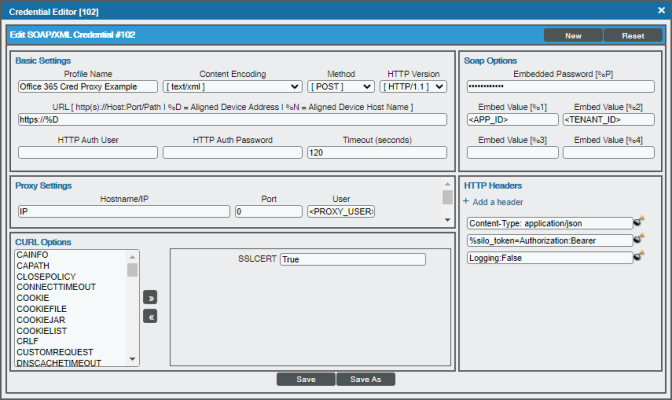The image size is (672, 400).
Task: Click the Save As button
Action: coord(366,379)
